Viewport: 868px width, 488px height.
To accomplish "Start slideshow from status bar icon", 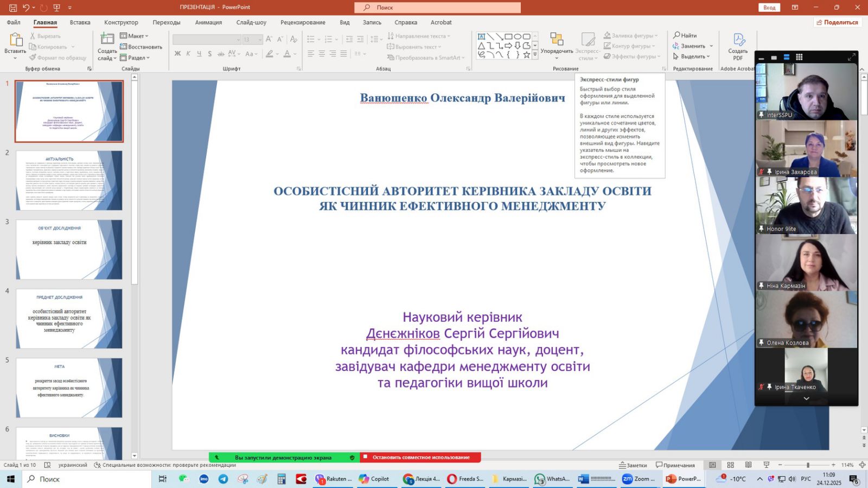I will click(x=766, y=465).
